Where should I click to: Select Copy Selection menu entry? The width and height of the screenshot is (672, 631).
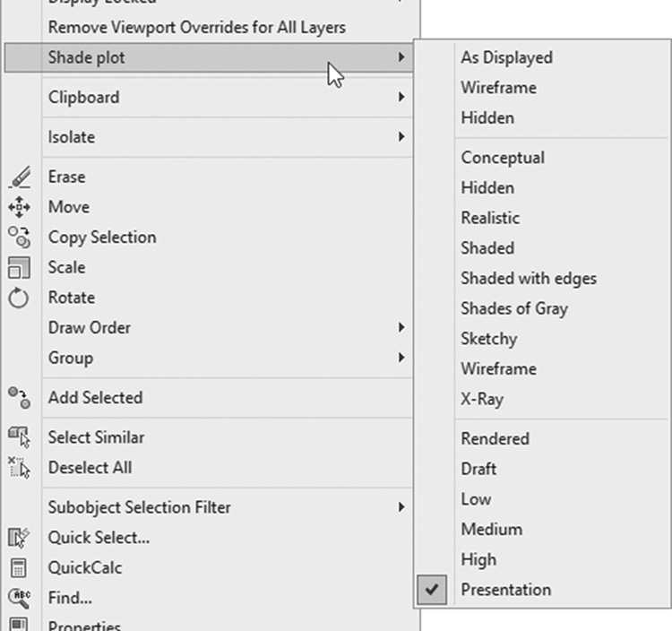[209, 238]
